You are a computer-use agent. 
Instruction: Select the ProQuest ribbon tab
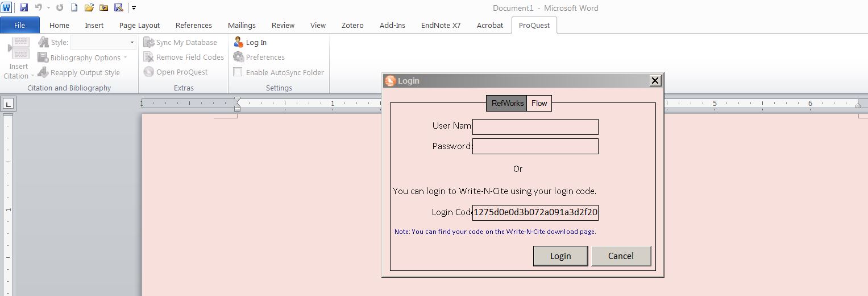point(534,25)
